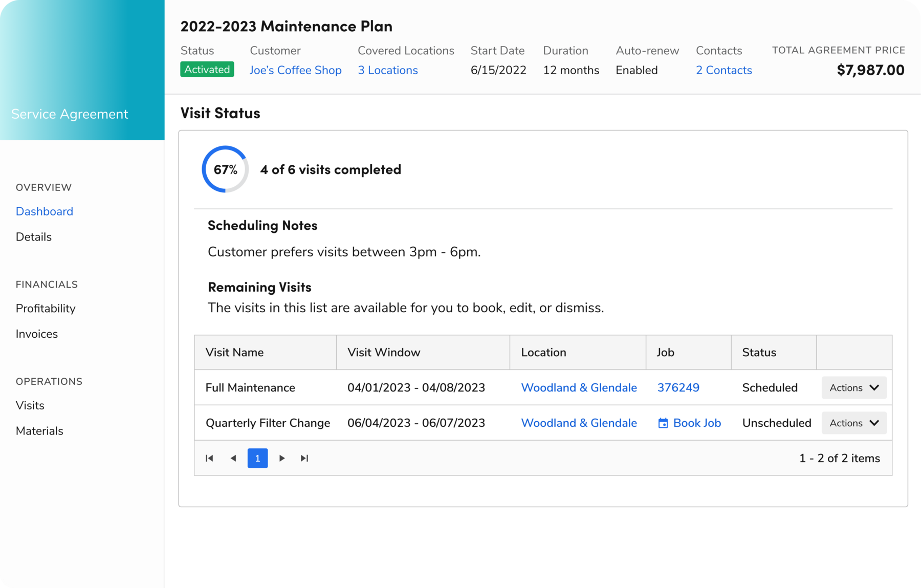Select page 1 in the pager
The width and height of the screenshot is (921, 588).
257,458
